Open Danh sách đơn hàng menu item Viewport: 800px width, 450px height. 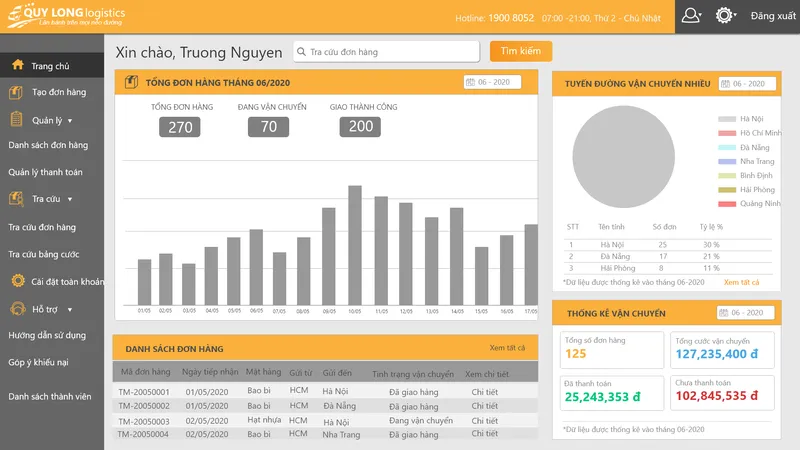[x=48, y=145]
